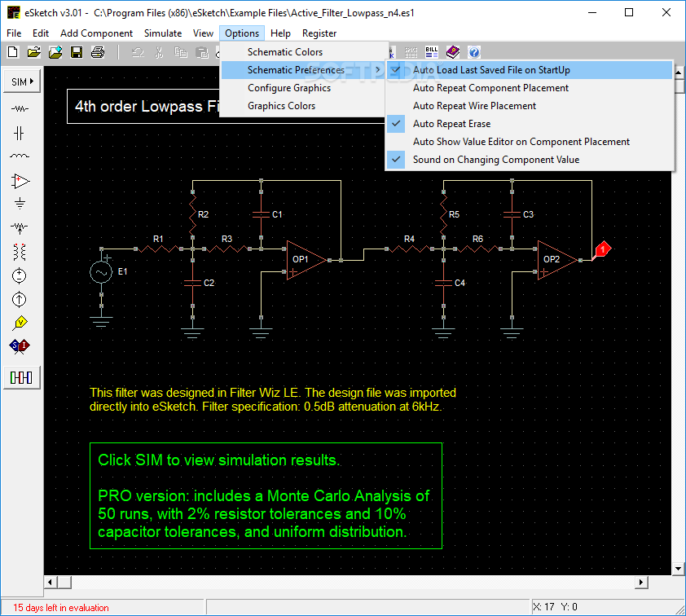Click the blue question mark help icon
Image resolution: width=686 pixels, height=616 pixels.
pos(474,52)
